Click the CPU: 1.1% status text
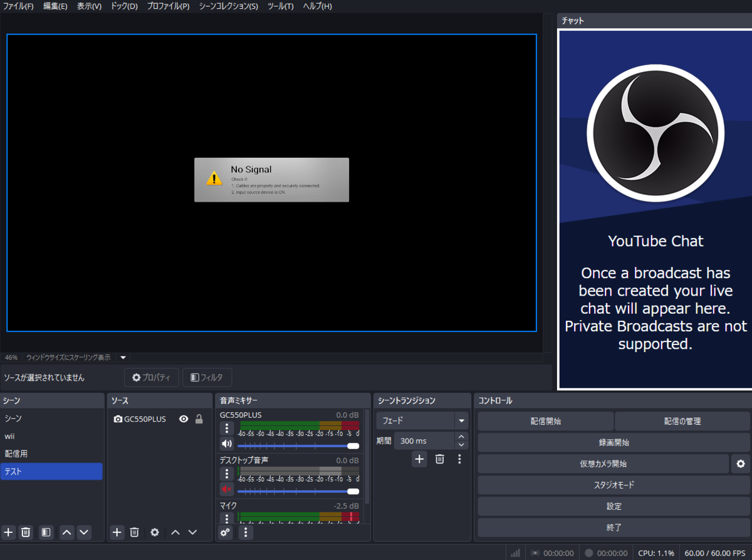The height and width of the screenshot is (560, 752). pos(657,553)
